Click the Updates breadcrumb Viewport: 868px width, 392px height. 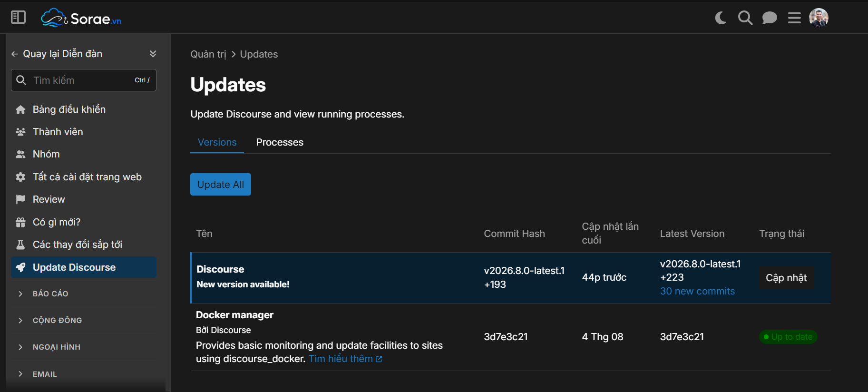[x=259, y=54]
